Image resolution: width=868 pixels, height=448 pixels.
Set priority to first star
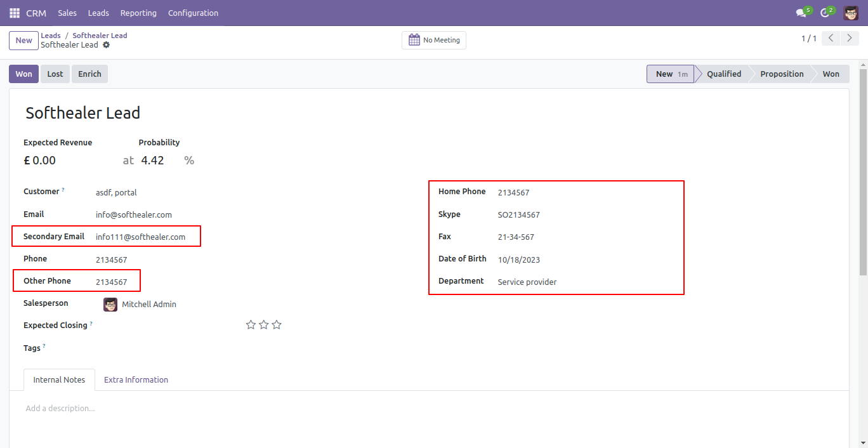tap(251, 325)
